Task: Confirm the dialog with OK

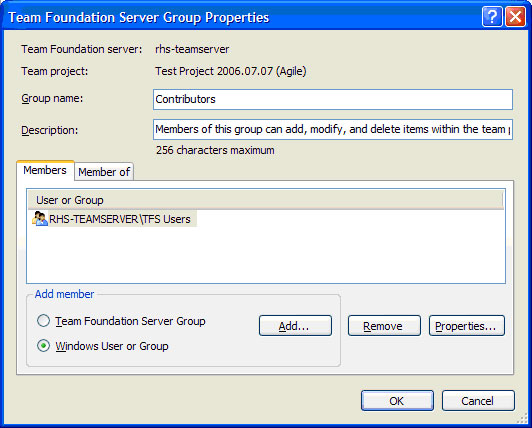Action: point(397,401)
